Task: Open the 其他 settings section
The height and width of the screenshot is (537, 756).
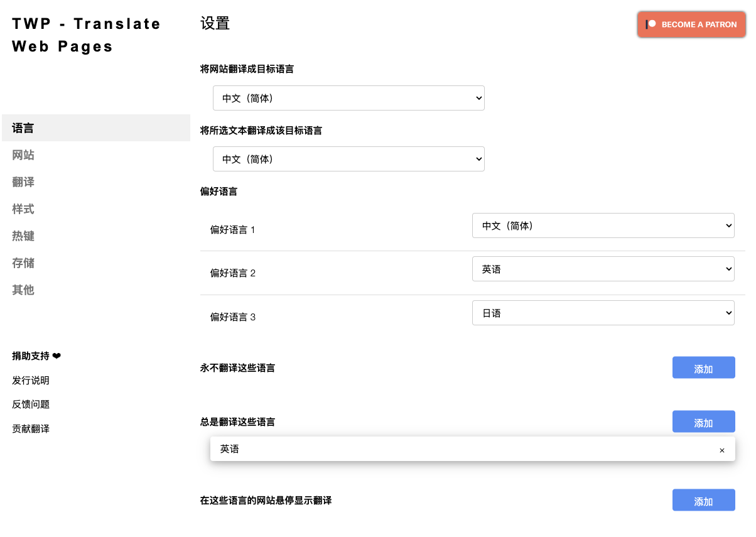Action: pos(96,290)
